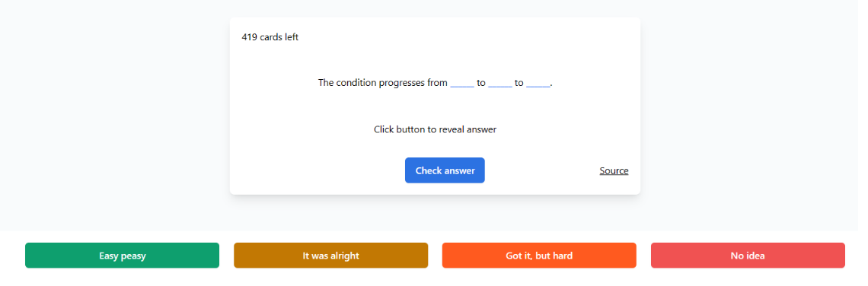Mark the card as No idea

[x=748, y=256]
